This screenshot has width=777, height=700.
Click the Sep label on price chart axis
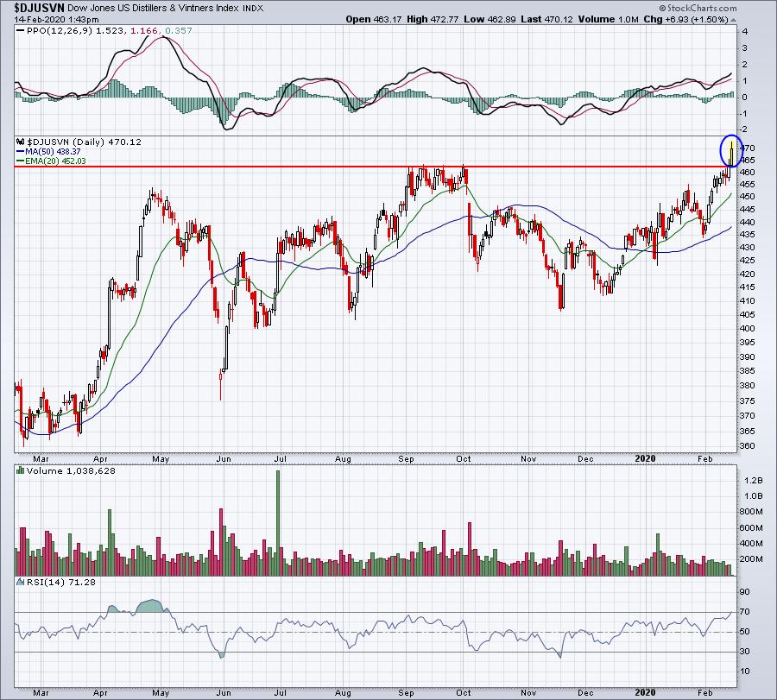point(406,459)
